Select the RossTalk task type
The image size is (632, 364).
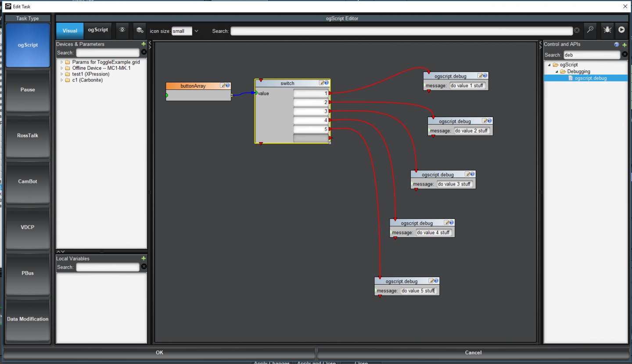pyautogui.click(x=28, y=136)
